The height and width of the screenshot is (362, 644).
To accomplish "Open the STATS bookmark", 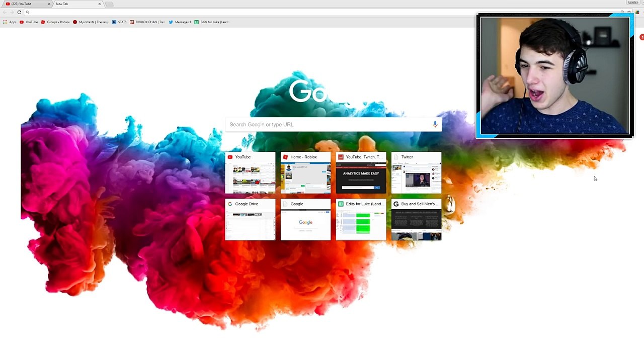I will pyautogui.click(x=119, y=22).
